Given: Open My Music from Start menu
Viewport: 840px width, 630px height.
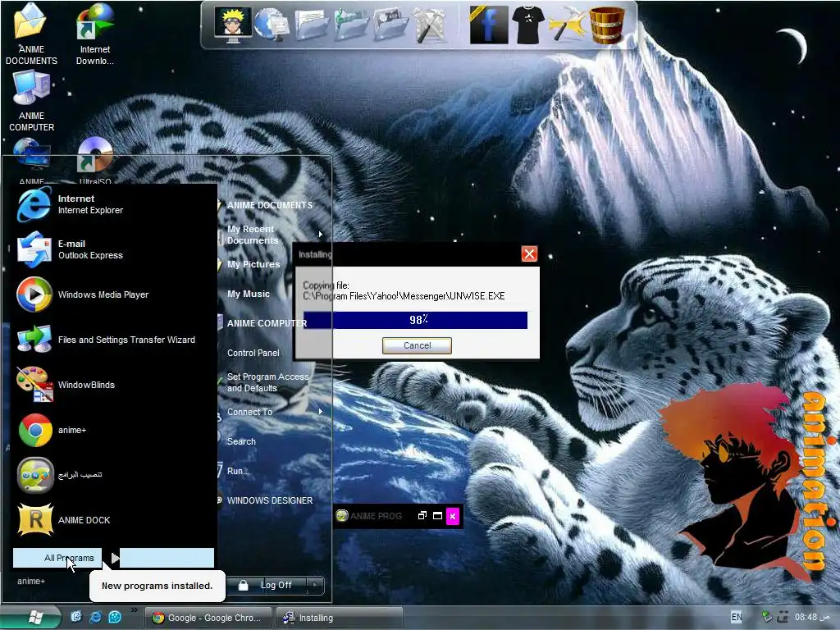Looking at the screenshot, I should (248, 294).
